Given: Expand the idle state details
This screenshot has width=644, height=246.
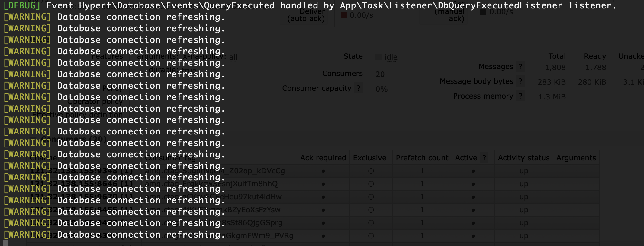Looking at the screenshot, I should 391,57.
